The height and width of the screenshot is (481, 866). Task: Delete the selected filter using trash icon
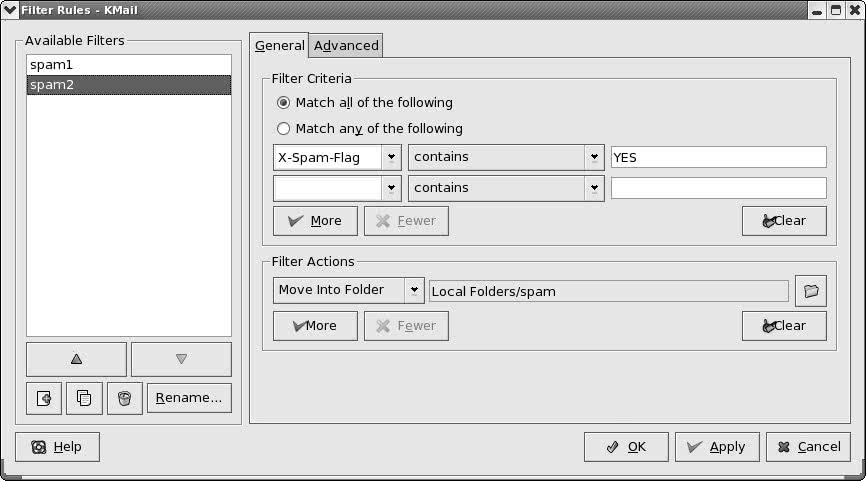point(125,398)
